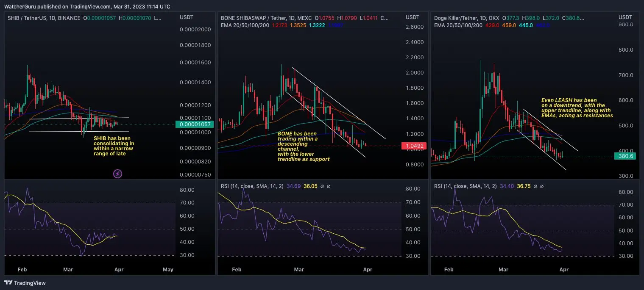
Task: Open the BONE RSI (14, close, SMA, 14, 2) legend
Action: coord(253,186)
